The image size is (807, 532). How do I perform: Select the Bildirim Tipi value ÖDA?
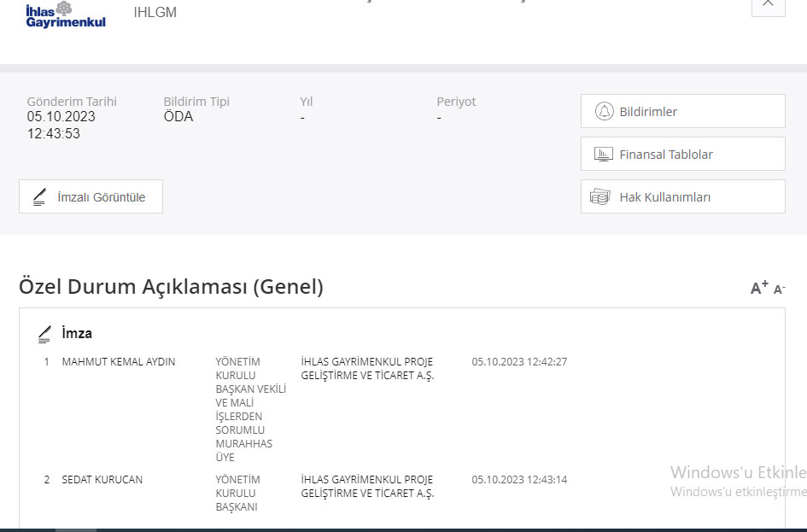tap(178, 116)
